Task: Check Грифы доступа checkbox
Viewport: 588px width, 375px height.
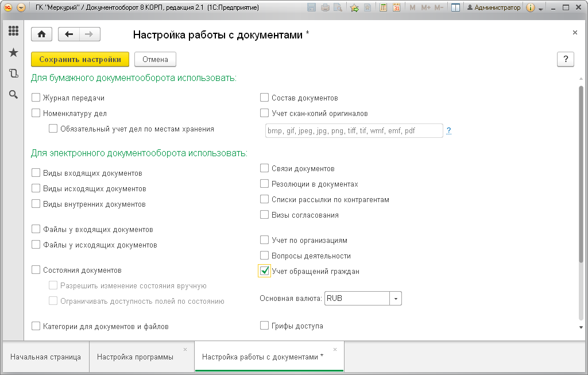Action: [264, 325]
